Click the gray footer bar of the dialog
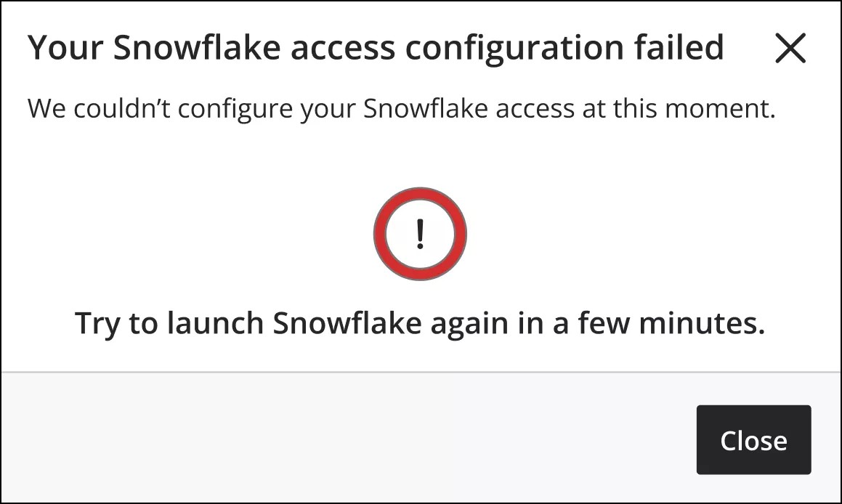842x504 pixels. pos(291,436)
